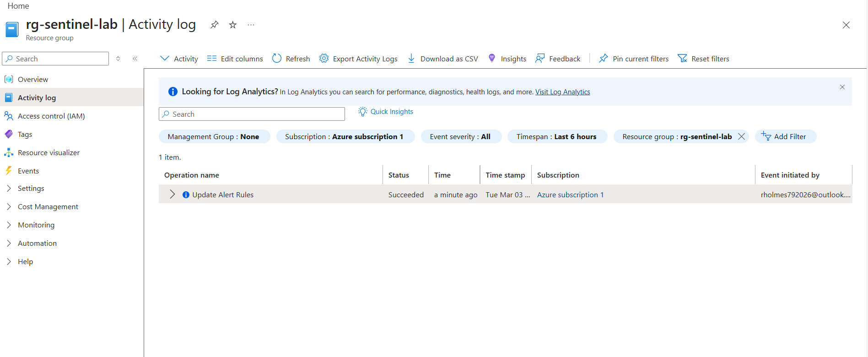The height and width of the screenshot is (357, 868).
Task: Expand the Settings sidebar group
Action: pyautogui.click(x=9, y=188)
